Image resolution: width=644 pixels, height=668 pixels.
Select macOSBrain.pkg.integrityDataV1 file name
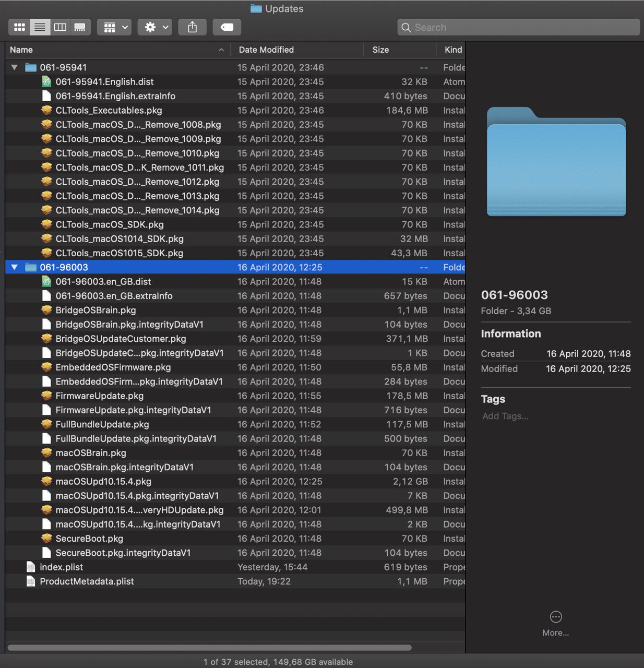pyautogui.click(x=124, y=467)
